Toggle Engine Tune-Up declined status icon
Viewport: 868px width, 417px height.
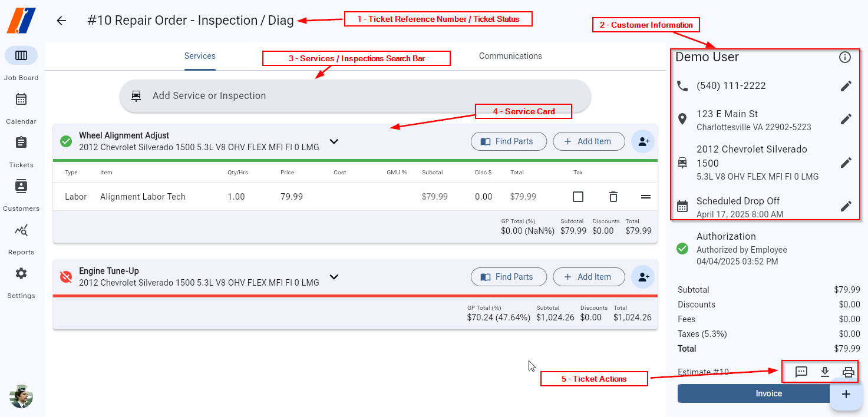[66, 277]
